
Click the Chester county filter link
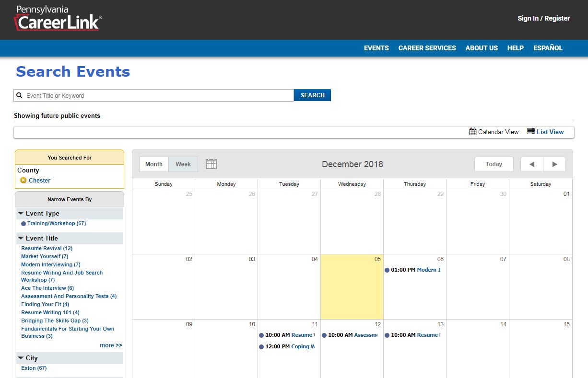coord(39,181)
